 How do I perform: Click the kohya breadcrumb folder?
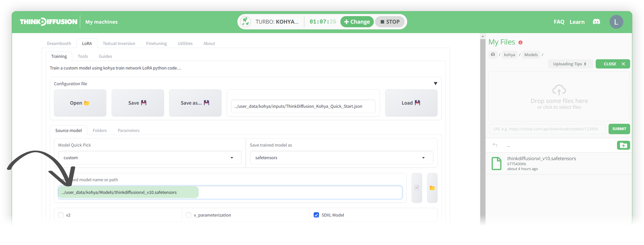509,55
